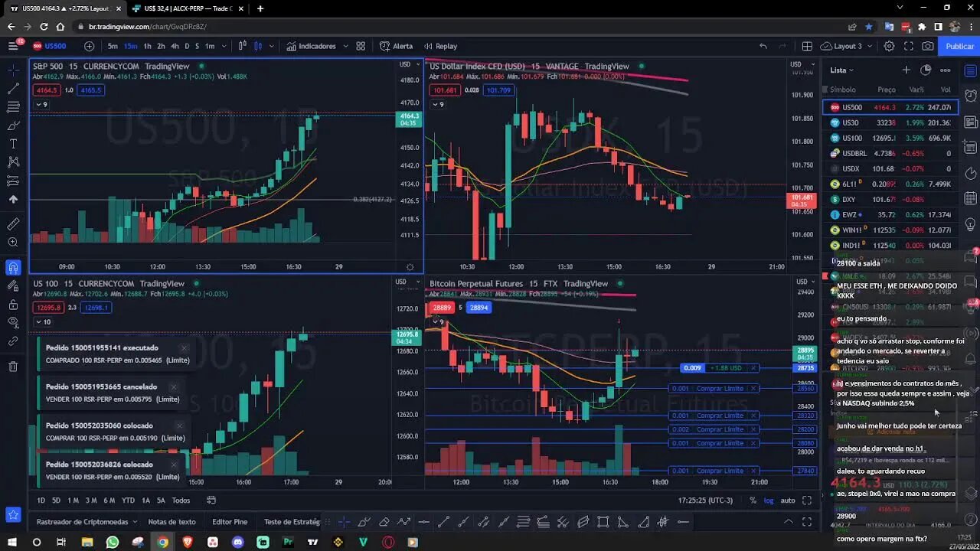
Task: Open favorite drawing tools star button
Action: 13,514
